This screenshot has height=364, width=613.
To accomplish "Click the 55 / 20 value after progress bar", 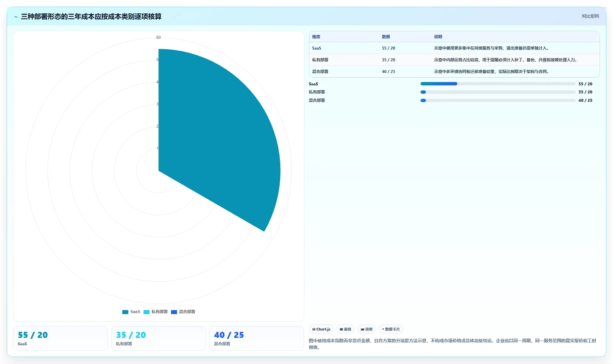I will 585,84.
